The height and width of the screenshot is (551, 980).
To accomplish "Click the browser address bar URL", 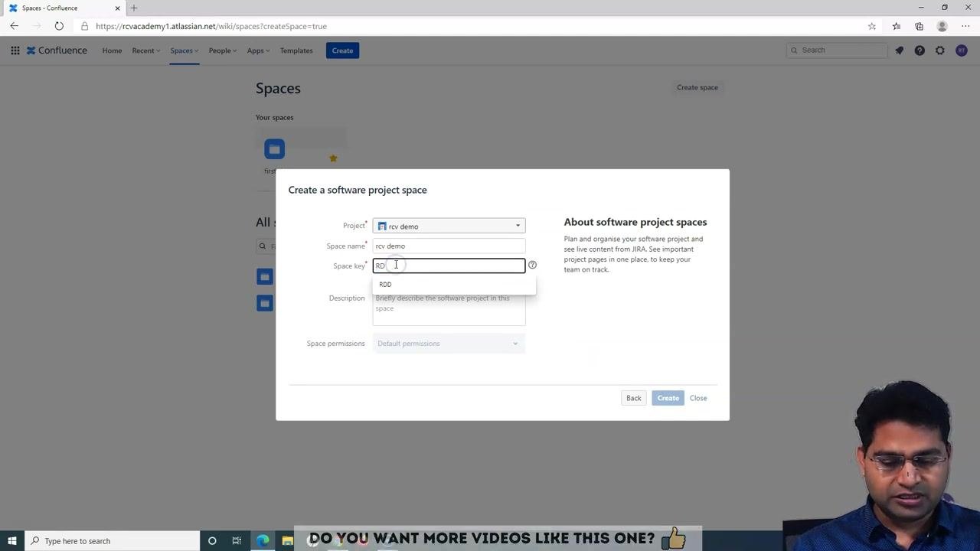I will click(x=211, y=26).
